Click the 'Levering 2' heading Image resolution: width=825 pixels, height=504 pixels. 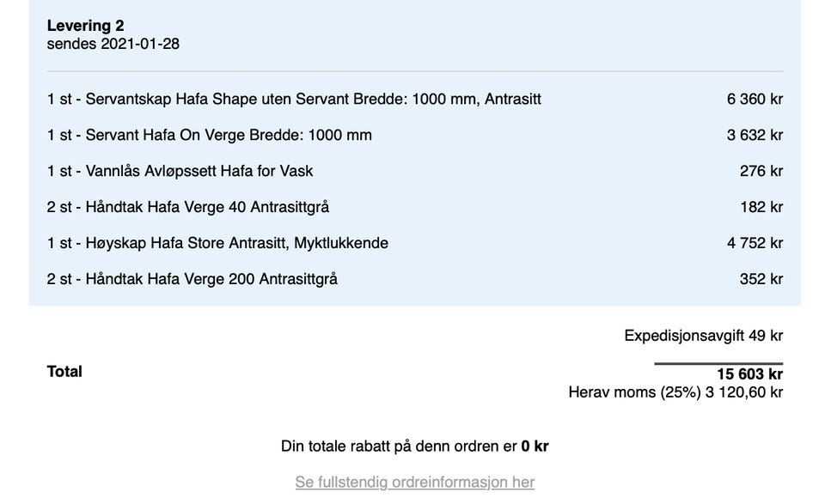tap(85, 26)
